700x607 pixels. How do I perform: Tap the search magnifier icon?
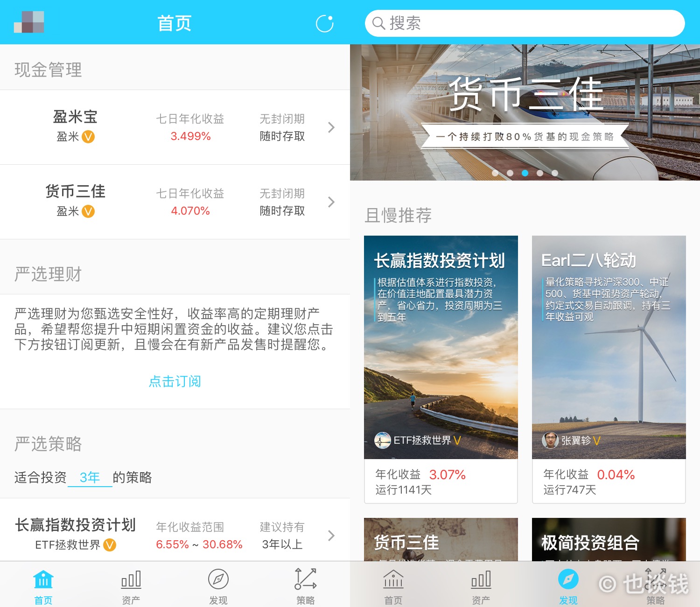(378, 23)
